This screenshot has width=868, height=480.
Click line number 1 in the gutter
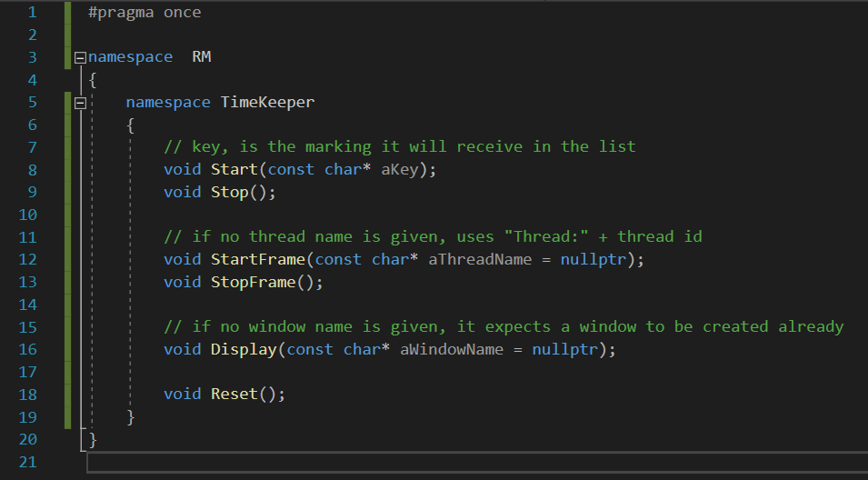pos(32,12)
